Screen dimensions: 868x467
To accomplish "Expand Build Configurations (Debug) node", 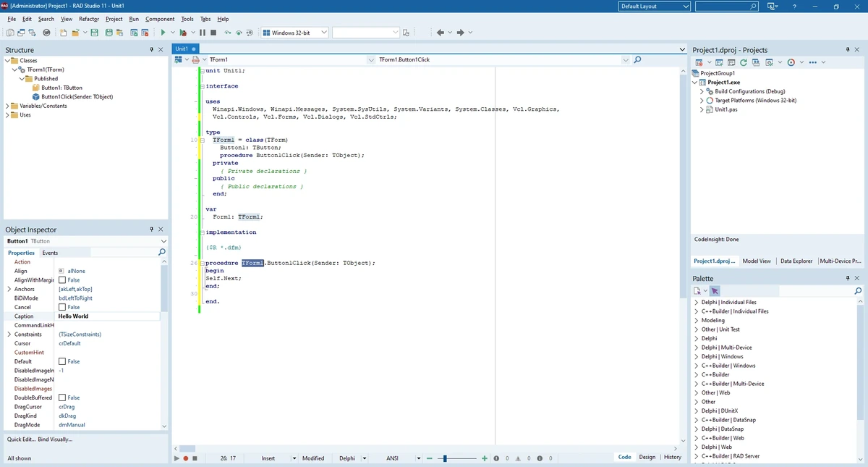I will coord(702,91).
